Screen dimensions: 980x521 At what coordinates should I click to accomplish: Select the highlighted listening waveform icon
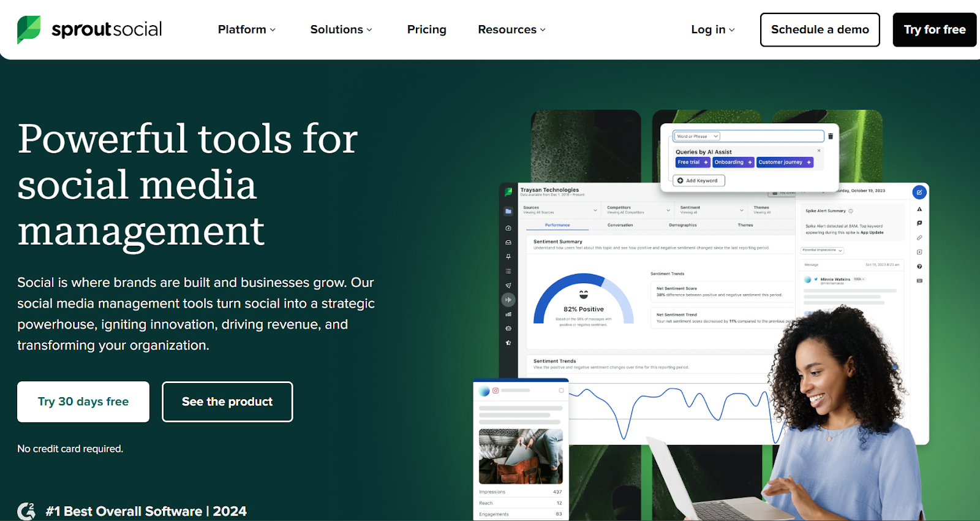coord(508,300)
